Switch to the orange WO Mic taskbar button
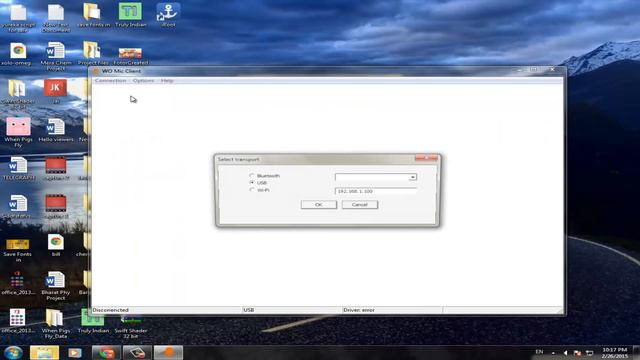The width and height of the screenshot is (640, 360). point(168,353)
